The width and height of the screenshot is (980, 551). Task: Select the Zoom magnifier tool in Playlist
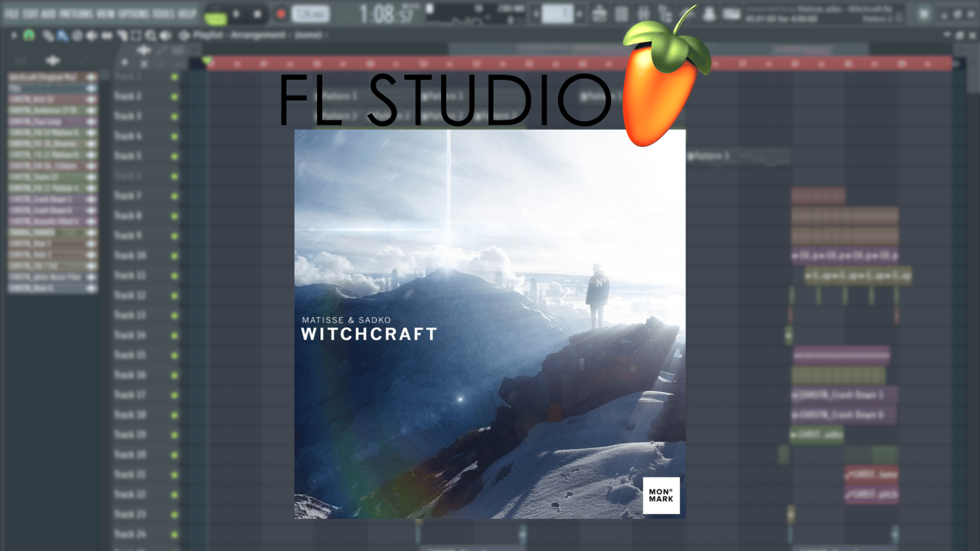(x=151, y=35)
